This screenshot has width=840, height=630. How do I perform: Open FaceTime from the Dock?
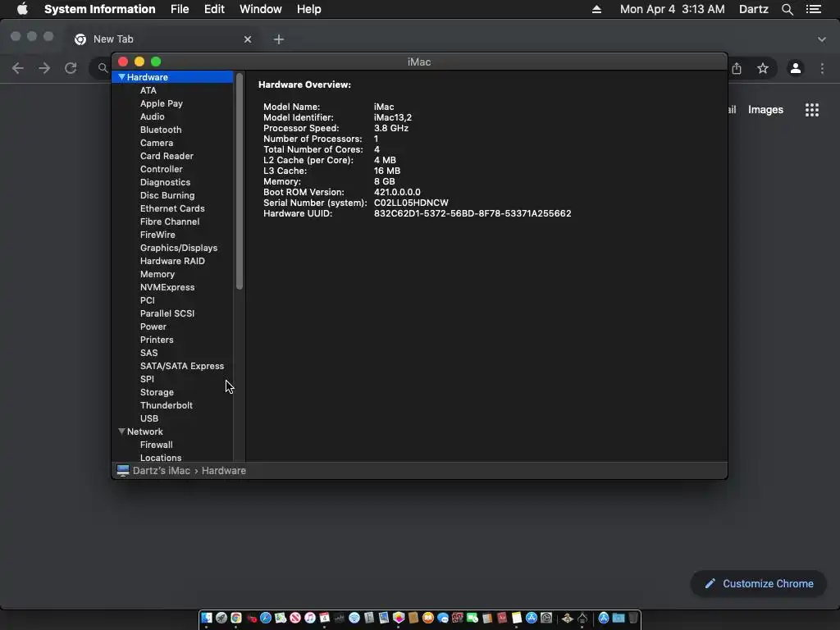tap(472, 618)
